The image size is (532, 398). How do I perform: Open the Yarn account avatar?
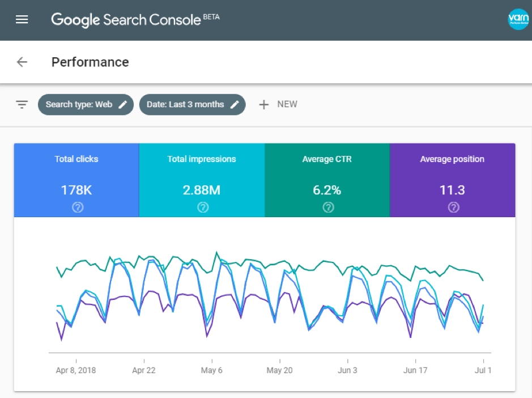coord(518,19)
